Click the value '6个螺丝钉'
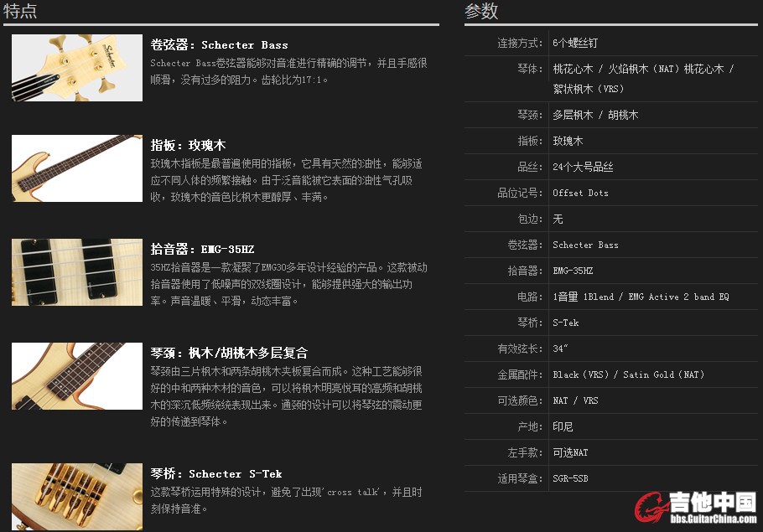Image resolution: width=763 pixels, height=532 pixels. (575, 43)
